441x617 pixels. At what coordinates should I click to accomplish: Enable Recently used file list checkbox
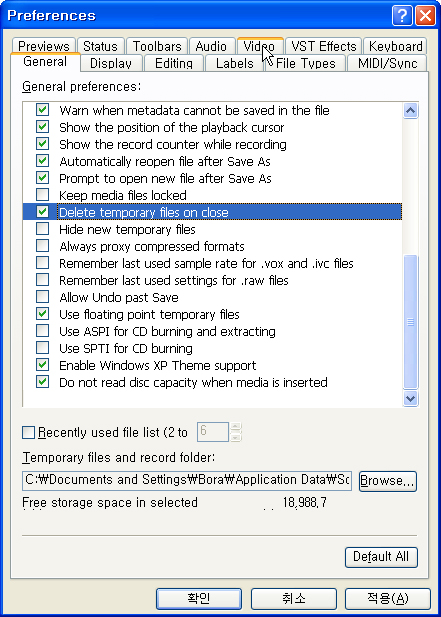(x=28, y=432)
